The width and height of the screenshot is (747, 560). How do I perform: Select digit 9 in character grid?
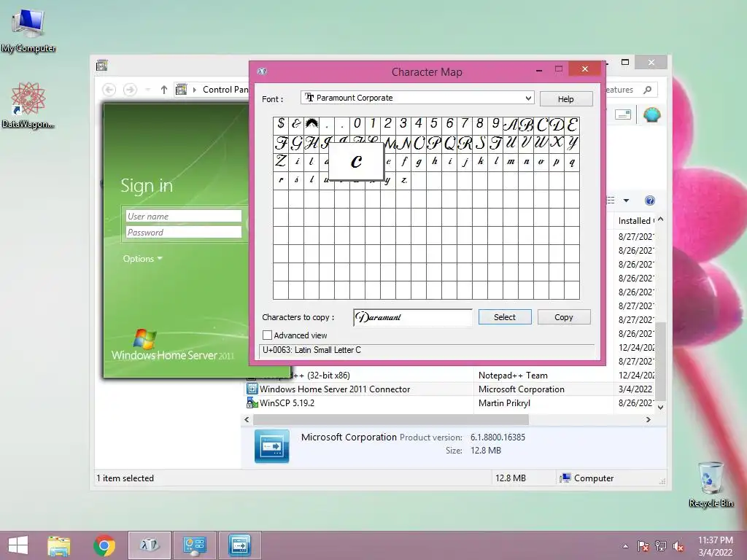click(495, 124)
